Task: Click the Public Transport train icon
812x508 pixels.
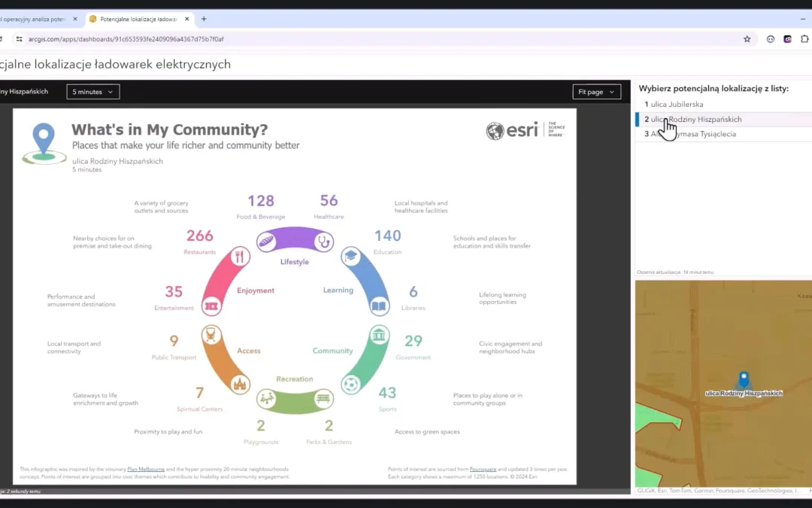Action: (x=211, y=335)
